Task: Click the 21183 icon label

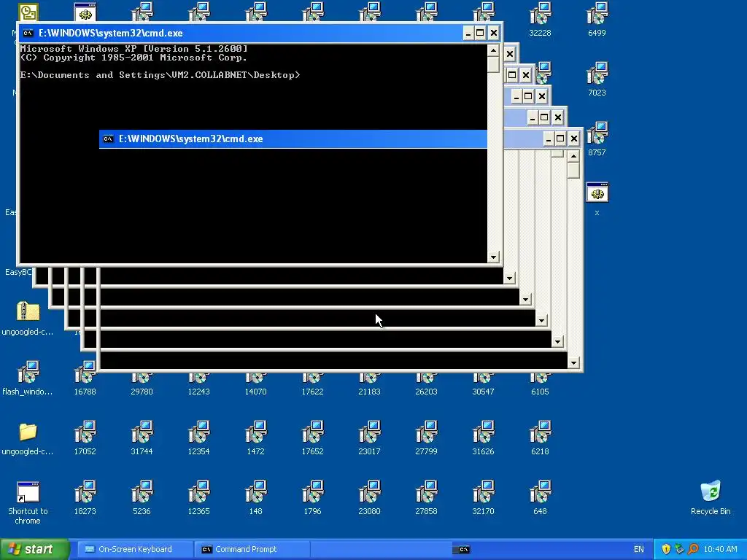Action: [x=369, y=392]
